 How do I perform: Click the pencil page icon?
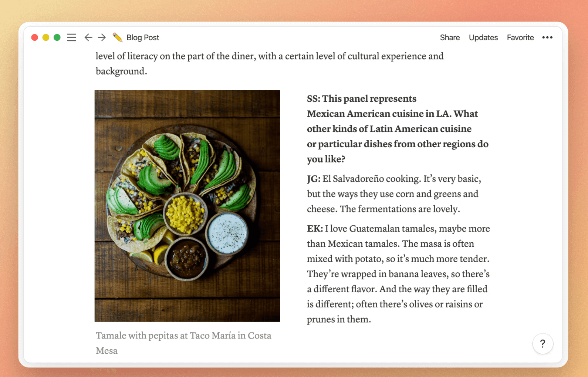118,37
